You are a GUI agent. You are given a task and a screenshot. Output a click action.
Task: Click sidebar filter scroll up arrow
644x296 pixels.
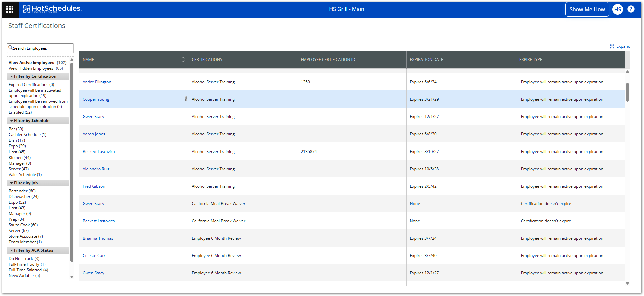tap(72, 60)
